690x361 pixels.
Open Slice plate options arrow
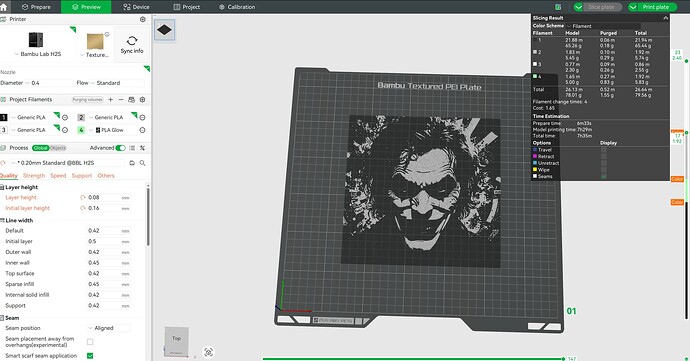point(578,7)
